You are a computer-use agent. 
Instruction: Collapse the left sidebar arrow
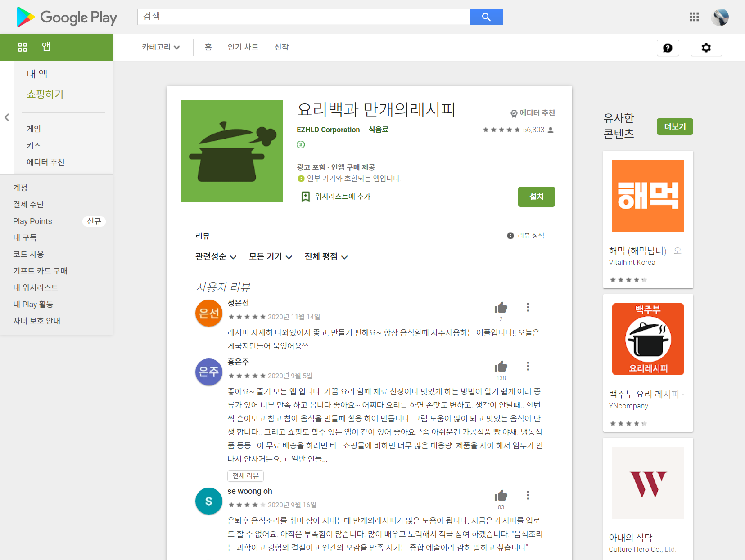click(7, 117)
